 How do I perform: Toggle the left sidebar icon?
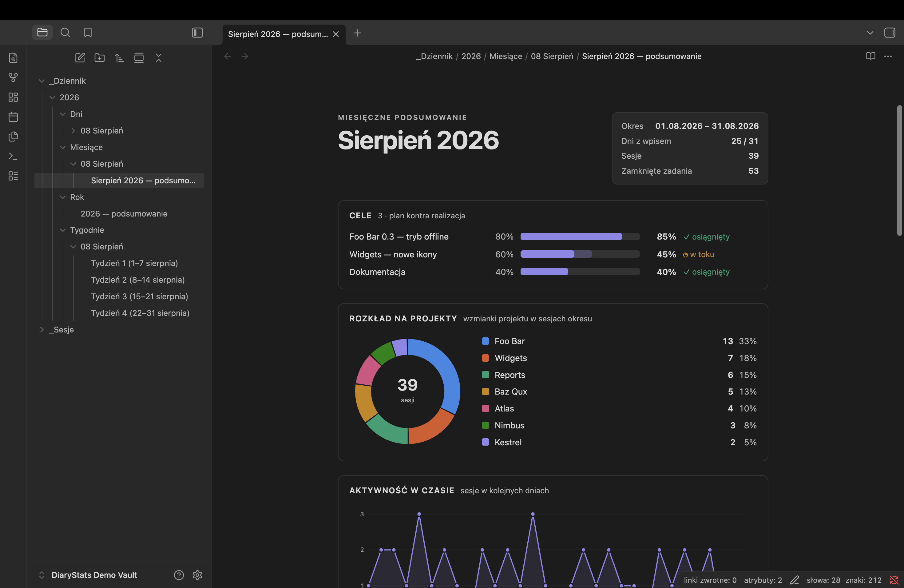[197, 33]
